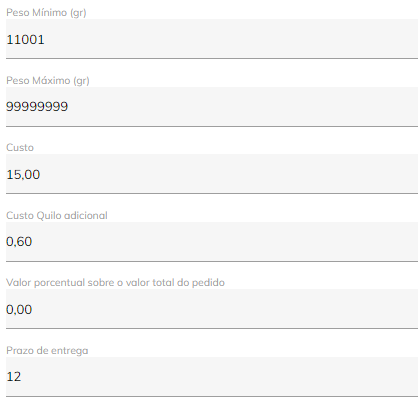The width and height of the screenshot is (418, 407).
Task: Click the Peso Mínimo (gr) input field
Action: tap(212, 39)
